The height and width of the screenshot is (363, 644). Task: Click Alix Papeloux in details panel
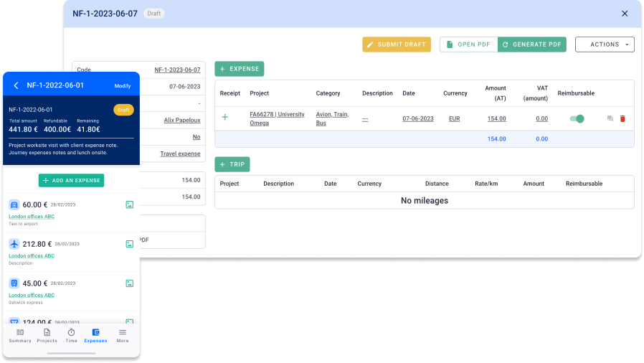pyautogui.click(x=182, y=120)
